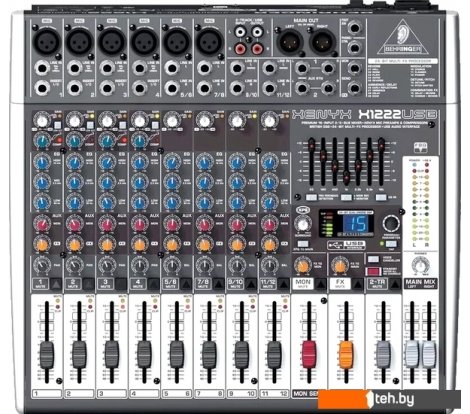
Task: Toggle channel 4 low cut button
Action: coord(155,126)
